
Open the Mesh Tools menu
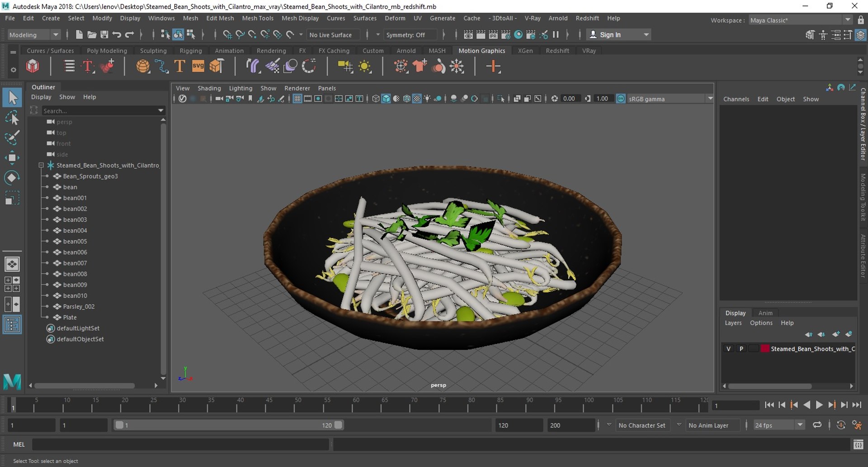point(258,18)
